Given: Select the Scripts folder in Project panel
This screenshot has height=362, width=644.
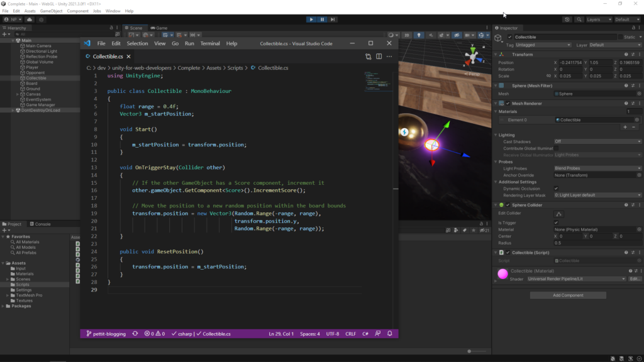Looking at the screenshot, I should tap(23, 285).
